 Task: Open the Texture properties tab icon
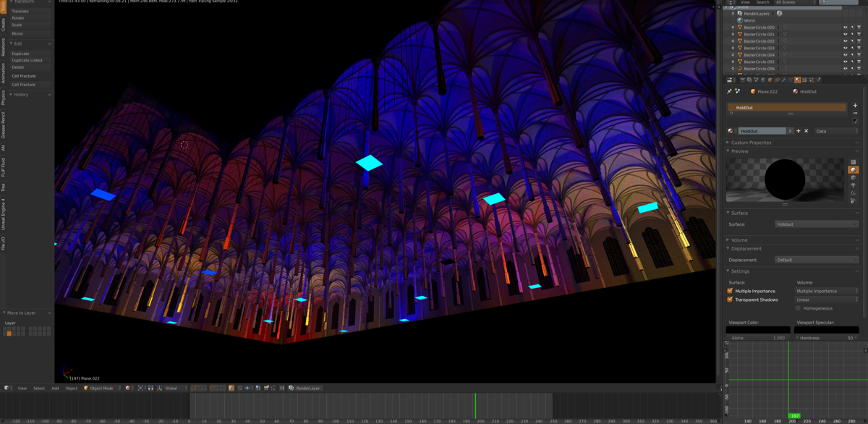pos(804,80)
